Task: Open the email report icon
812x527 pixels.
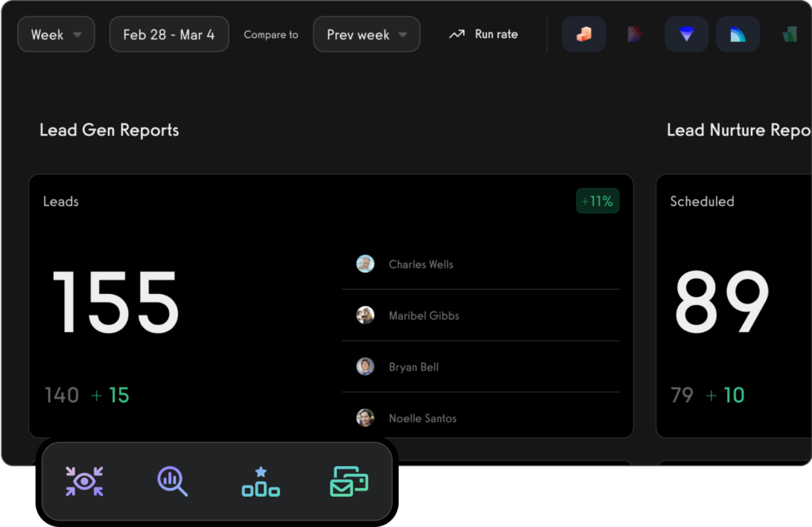Action: (x=349, y=479)
